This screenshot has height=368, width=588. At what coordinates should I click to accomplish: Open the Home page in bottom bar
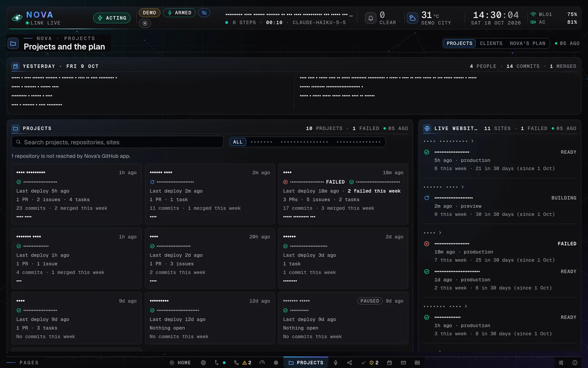pos(180,363)
